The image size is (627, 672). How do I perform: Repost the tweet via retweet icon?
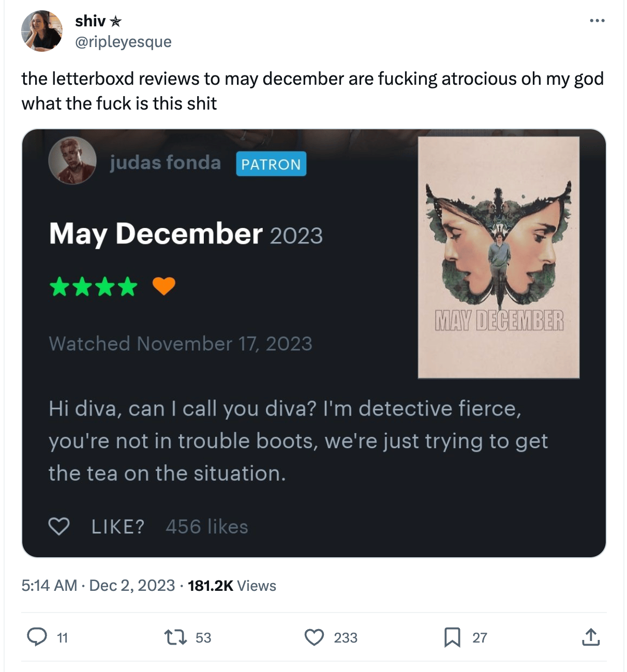[175, 637]
